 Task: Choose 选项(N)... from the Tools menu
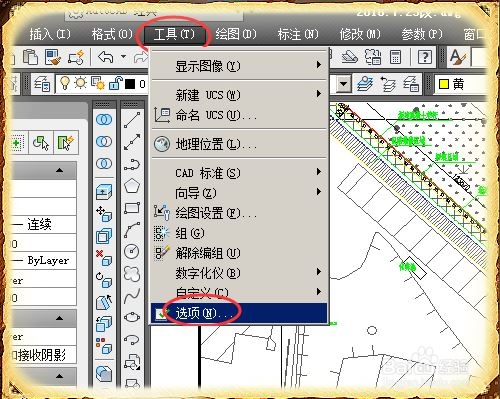coord(239,313)
